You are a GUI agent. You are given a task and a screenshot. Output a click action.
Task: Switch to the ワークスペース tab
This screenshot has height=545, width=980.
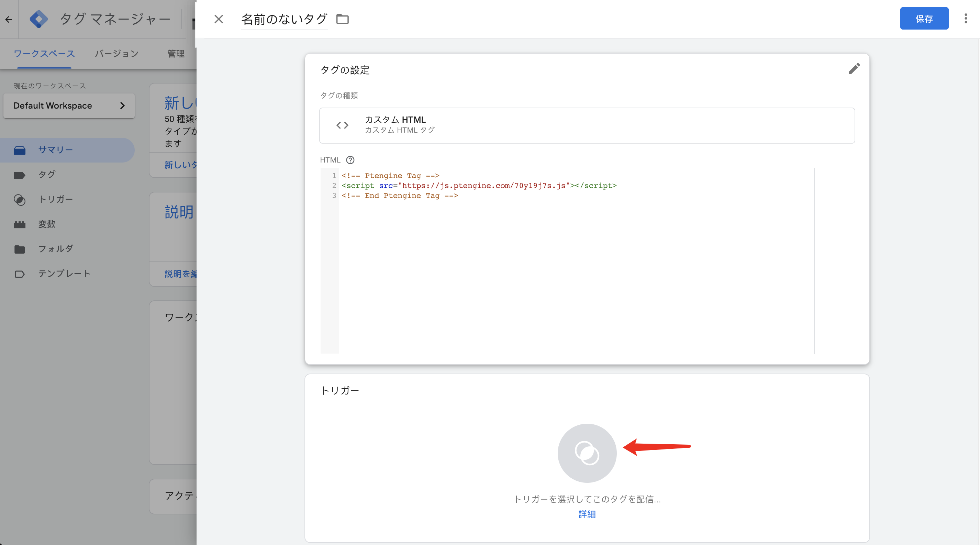pos(44,54)
